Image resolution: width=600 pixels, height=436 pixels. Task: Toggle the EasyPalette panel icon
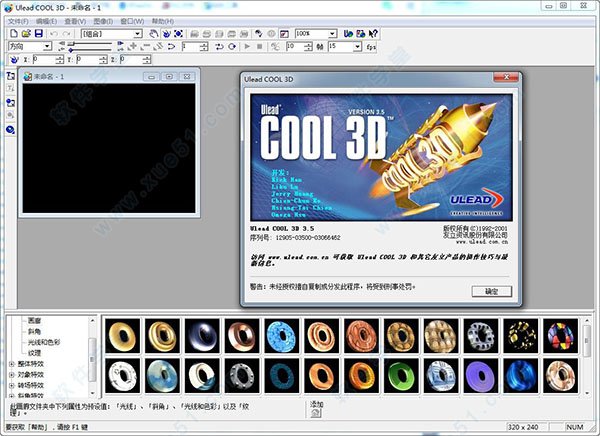(x=284, y=34)
